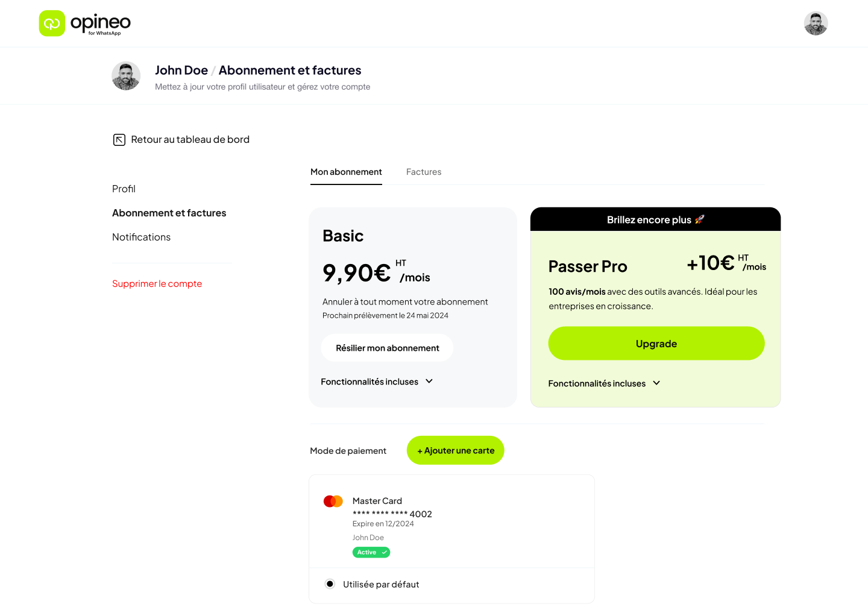The image size is (868, 610).
Task: Click John Doe's profile photo in the header
Action: click(126, 75)
